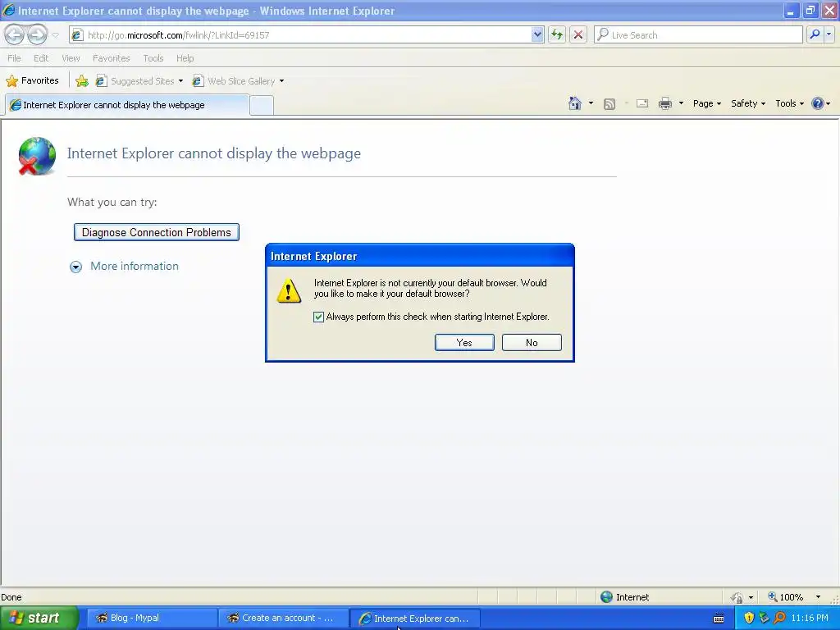Open the File menu
Image resolution: width=840 pixels, height=630 pixels.
pos(15,58)
